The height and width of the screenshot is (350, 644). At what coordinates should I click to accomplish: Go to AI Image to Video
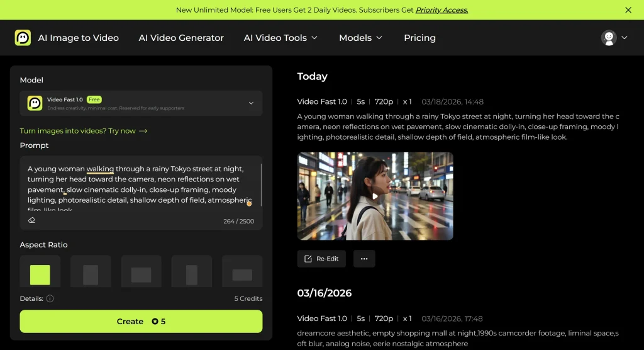pos(78,38)
